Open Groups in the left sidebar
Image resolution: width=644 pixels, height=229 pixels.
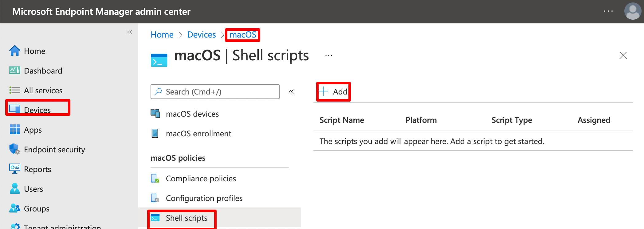pos(37,209)
